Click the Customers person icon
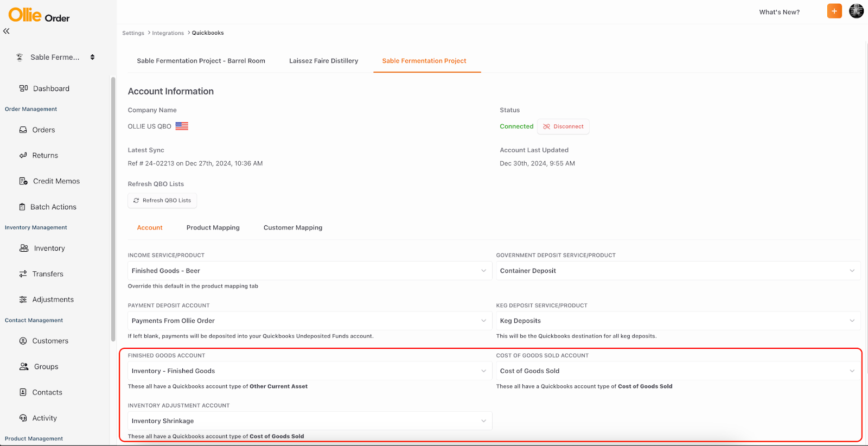 point(23,341)
